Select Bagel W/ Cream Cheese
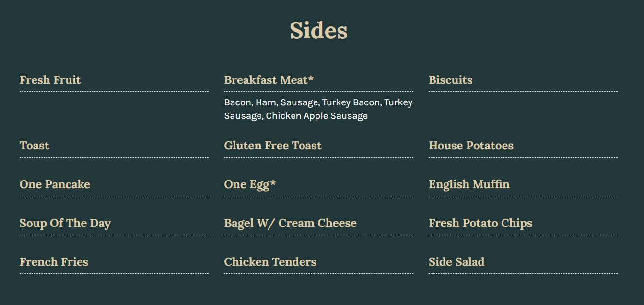This screenshot has height=305, width=644. pos(290,223)
